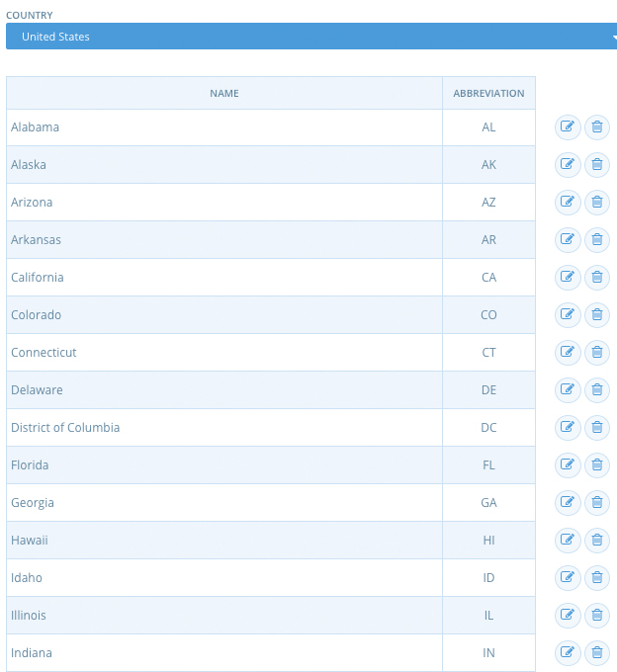Delete Hawaii using trash icon
617x672 pixels.
point(597,540)
